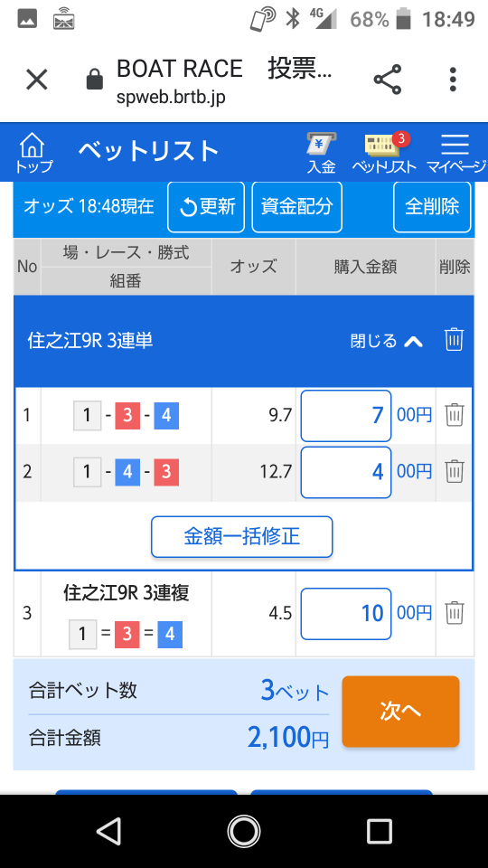
Task: Close the browser tab with X
Action: coord(37,80)
